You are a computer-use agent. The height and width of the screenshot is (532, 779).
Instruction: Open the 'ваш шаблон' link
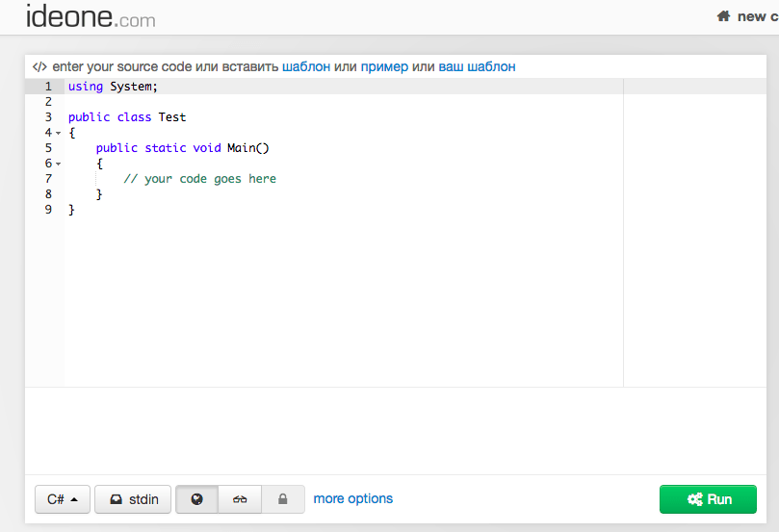477,67
